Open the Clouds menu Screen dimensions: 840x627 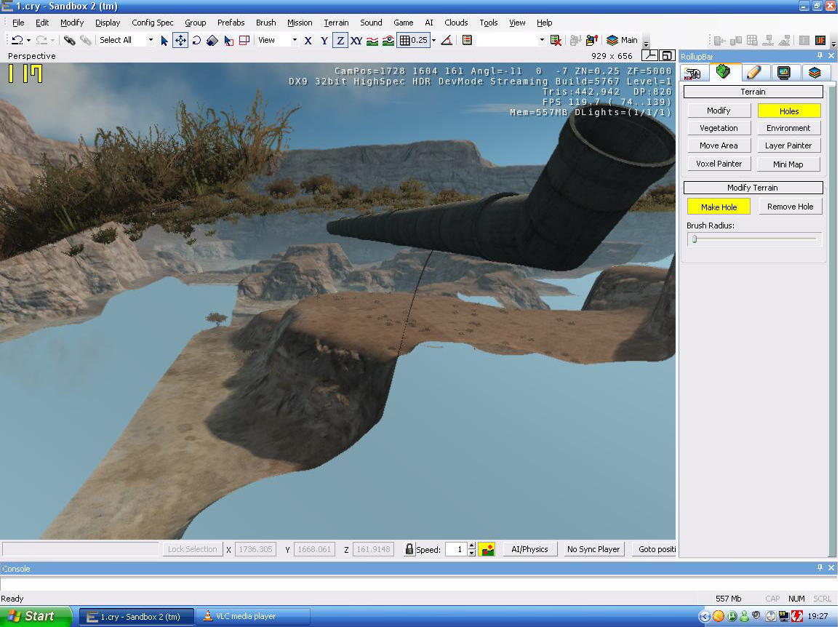(456, 23)
